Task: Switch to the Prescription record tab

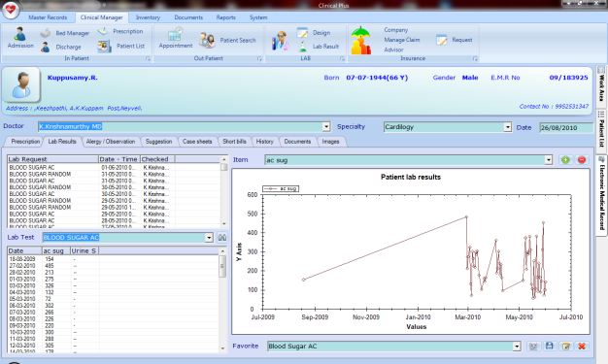Action: tap(25, 142)
